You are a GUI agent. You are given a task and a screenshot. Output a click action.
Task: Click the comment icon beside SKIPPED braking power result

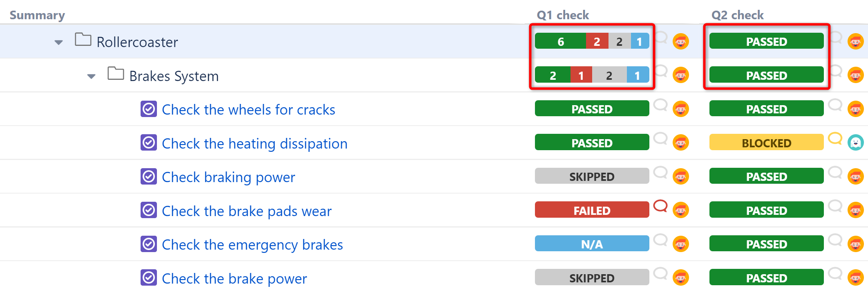(x=661, y=173)
